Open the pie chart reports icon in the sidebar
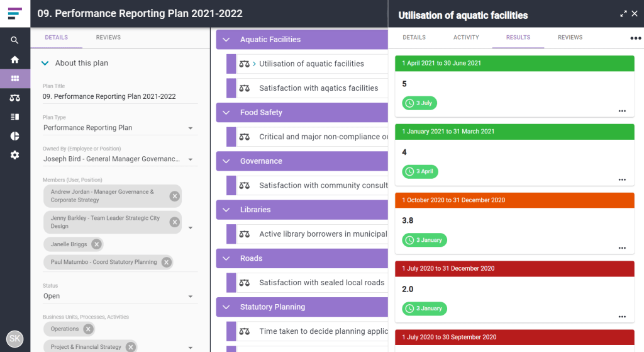Image resolution: width=644 pixels, height=352 pixels. click(x=15, y=136)
